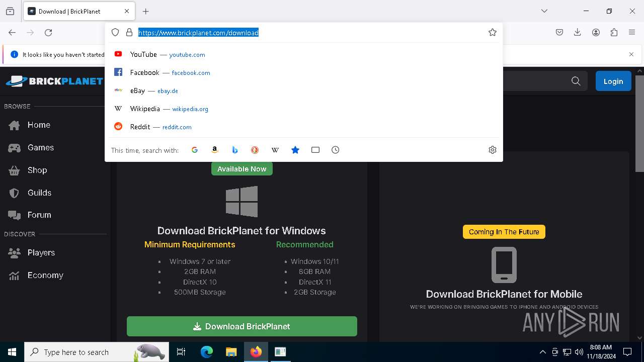Search Bookmarks with star shortcut
Screen dimensions: 644x362
pyautogui.click(x=295, y=150)
